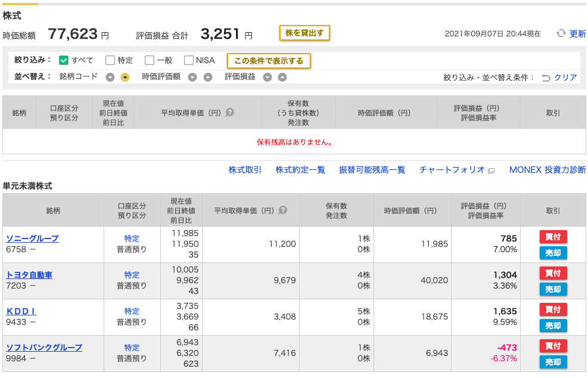Click 18,675 valuation in KDDI row

tap(434, 317)
